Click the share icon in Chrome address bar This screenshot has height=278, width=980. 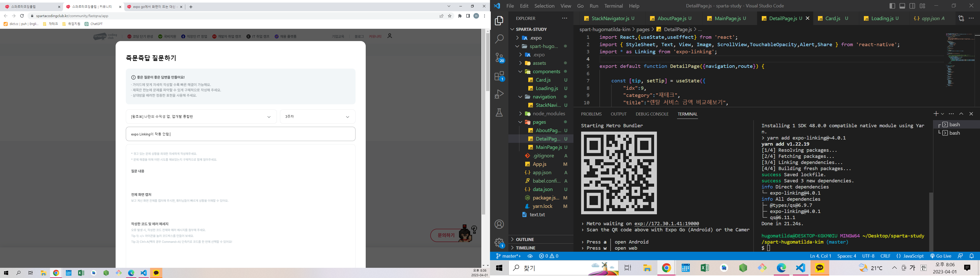[441, 16]
